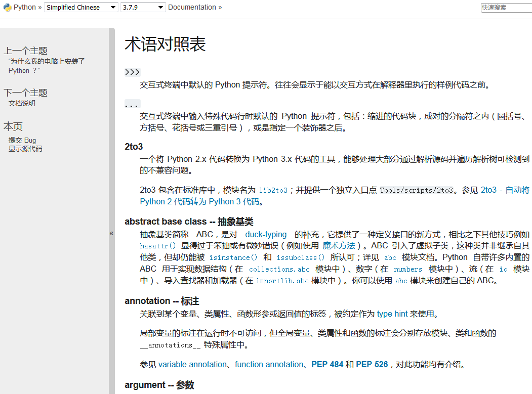Viewport: 532px width, 394px height.
Task: Click the >>> glossary term
Action: click(132, 72)
